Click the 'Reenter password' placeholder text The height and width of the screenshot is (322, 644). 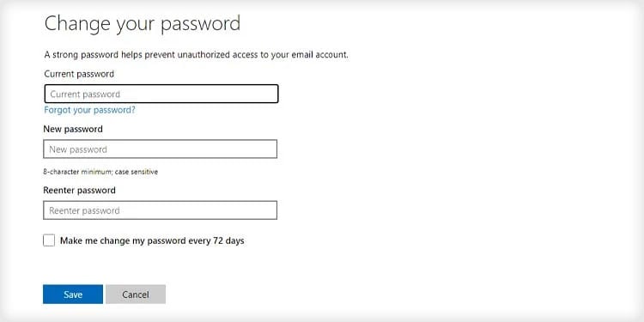84,210
